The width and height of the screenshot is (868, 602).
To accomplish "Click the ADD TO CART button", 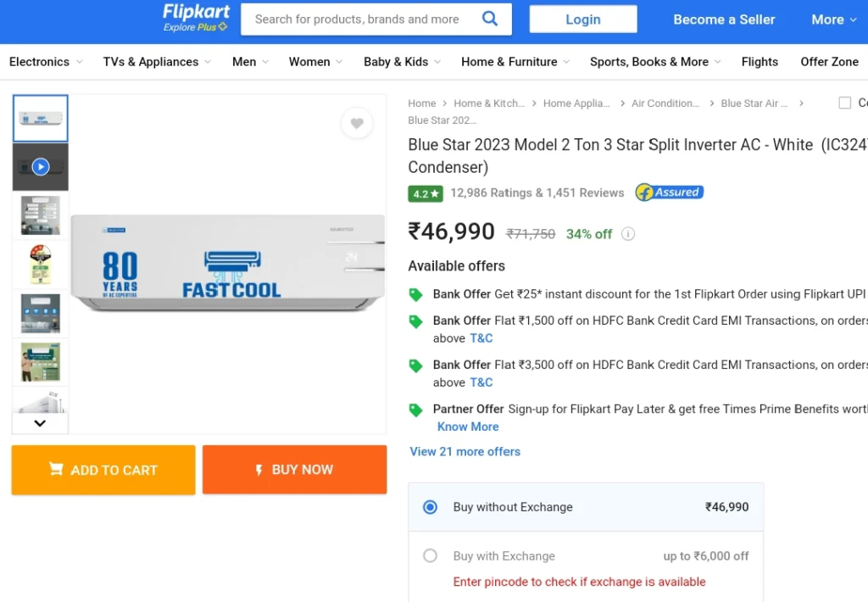I will click(x=103, y=470).
